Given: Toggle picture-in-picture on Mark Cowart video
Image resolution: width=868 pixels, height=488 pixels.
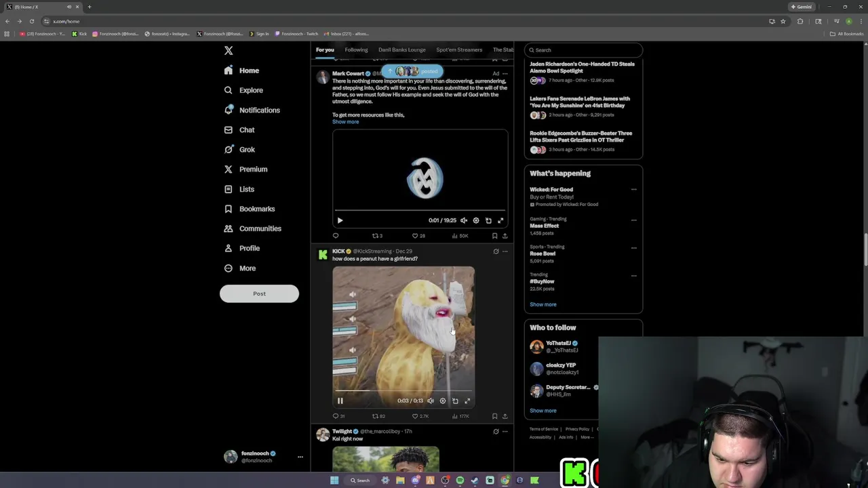Looking at the screenshot, I should pos(488,220).
